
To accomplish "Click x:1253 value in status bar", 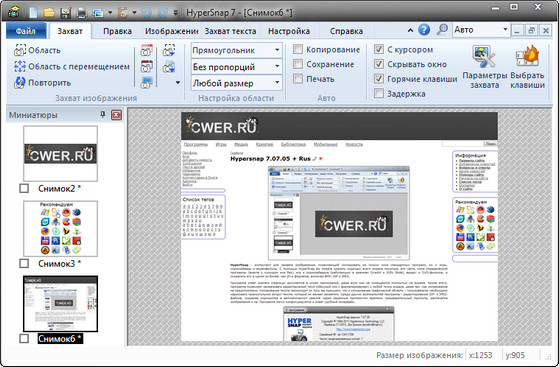I will [x=481, y=355].
